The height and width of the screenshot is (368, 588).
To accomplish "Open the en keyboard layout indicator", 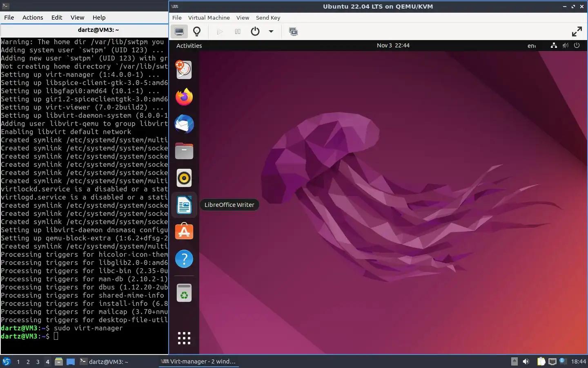I will pyautogui.click(x=531, y=45).
